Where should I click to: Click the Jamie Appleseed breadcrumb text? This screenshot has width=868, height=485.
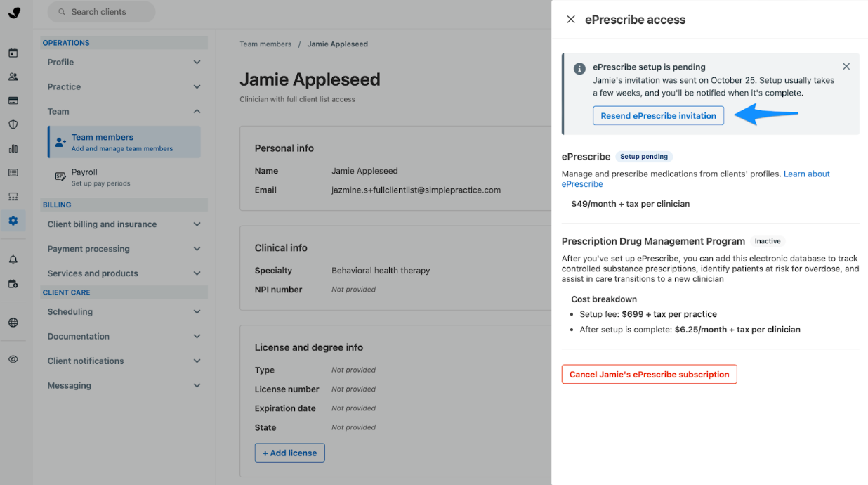(x=338, y=44)
